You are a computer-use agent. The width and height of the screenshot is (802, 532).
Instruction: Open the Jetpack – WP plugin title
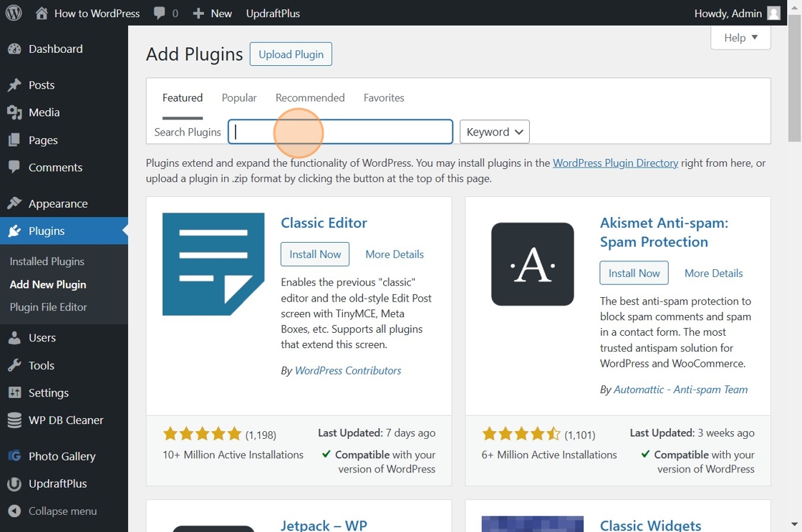pyautogui.click(x=324, y=526)
